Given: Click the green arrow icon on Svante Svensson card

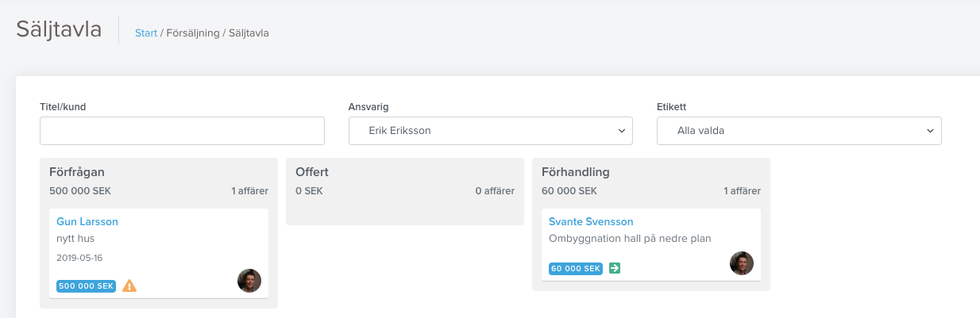Looking at the screenshot, I should pyautogui.click(x=615, y=268).
